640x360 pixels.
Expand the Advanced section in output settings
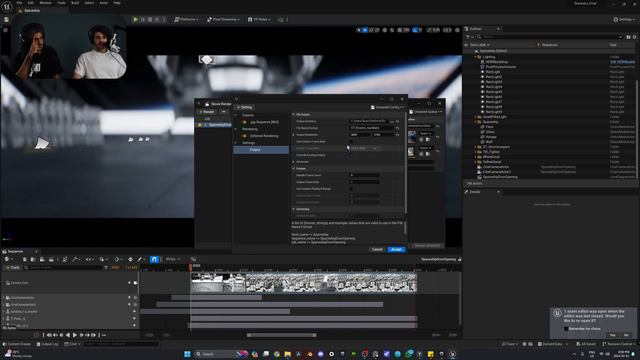tap(293, 162)
